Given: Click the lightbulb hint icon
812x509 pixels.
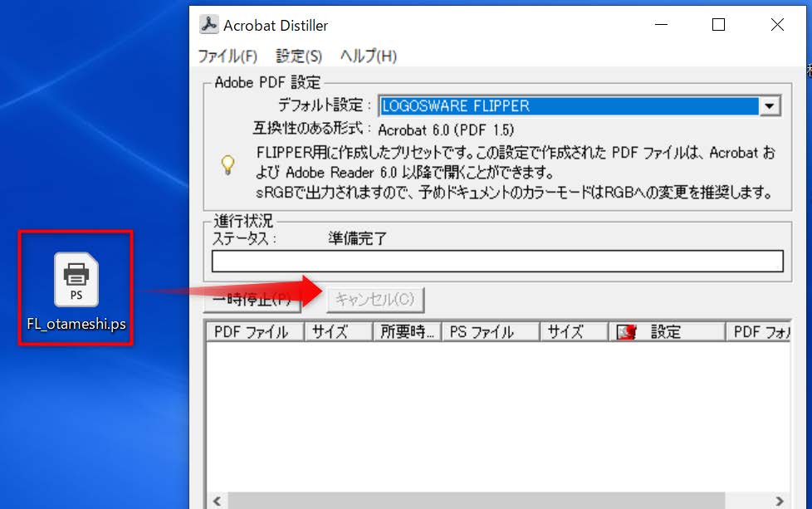Looking at the screenshot, I should (227, 166).
